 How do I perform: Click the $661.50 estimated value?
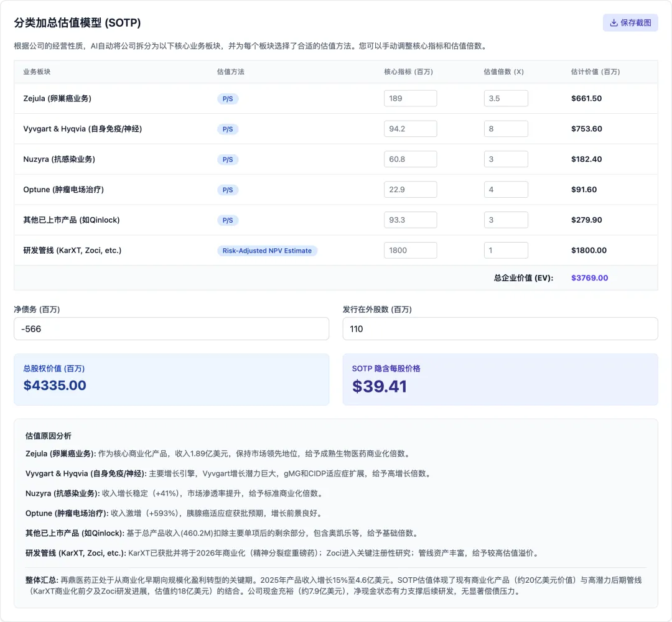[586, 98]
